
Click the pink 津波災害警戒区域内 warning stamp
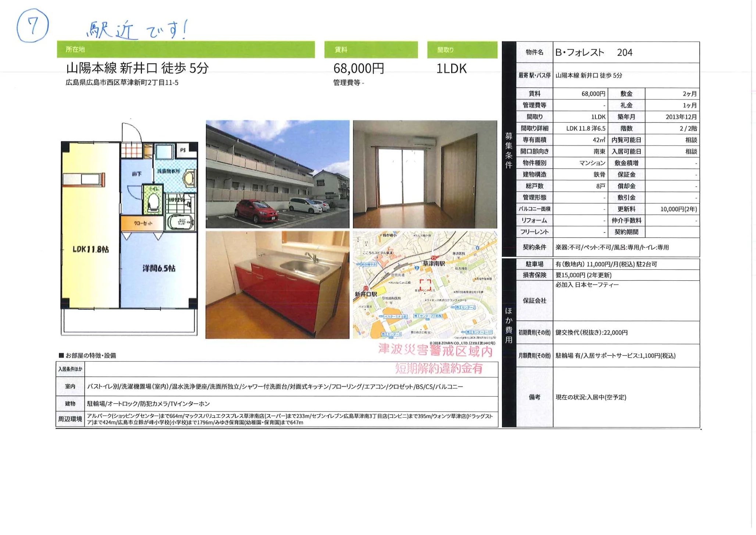click(435, 350)
